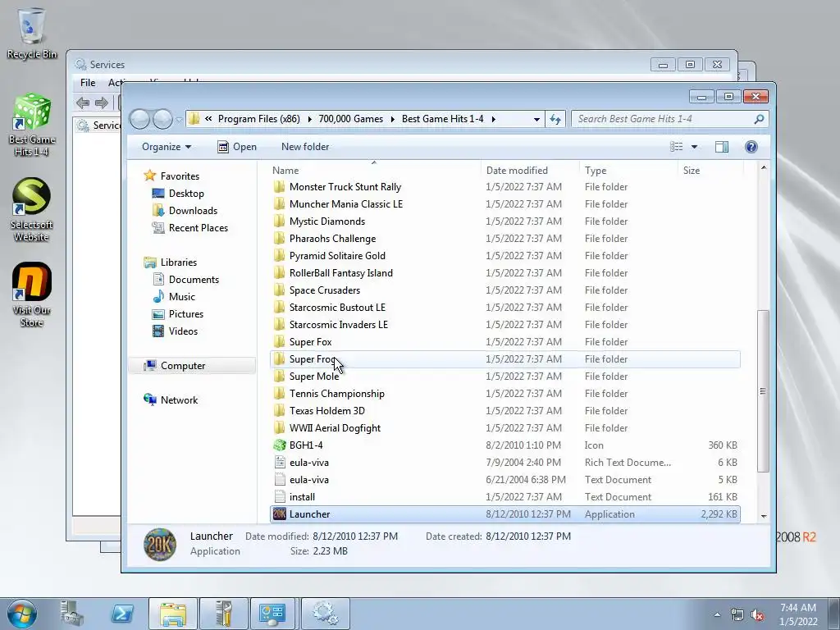Viewport: 840px width, 630px height.
Task: Select Downloads in the navigation pane
Action: pyautogui.click(x=193, y=211)
